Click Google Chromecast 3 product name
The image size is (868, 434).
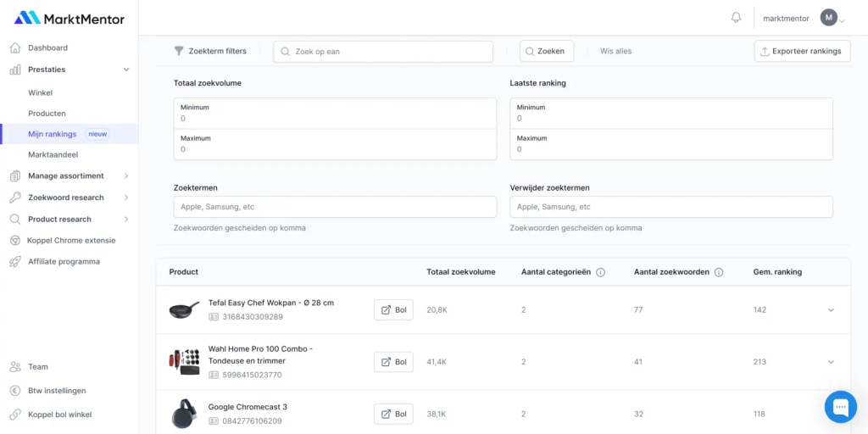(248, 407)
